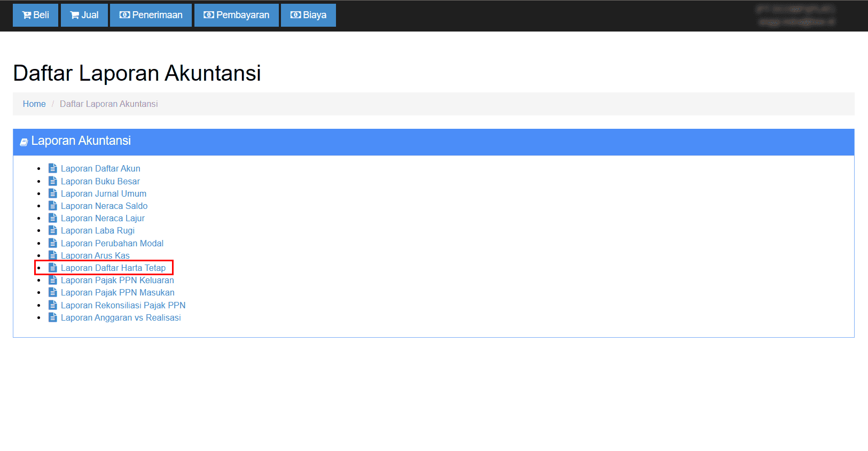Navigate to Home in the breadcrumb
Screen dimensions: 868x451
34,104
